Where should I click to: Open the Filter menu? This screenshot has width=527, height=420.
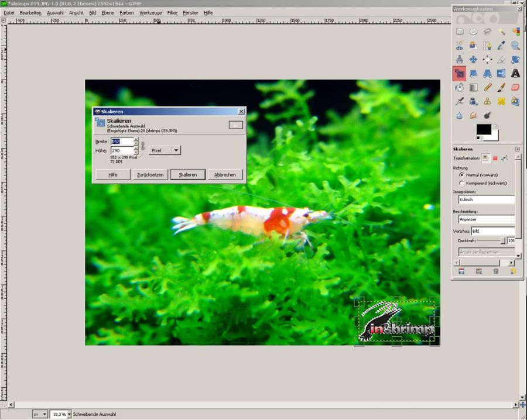pos(172,12)
